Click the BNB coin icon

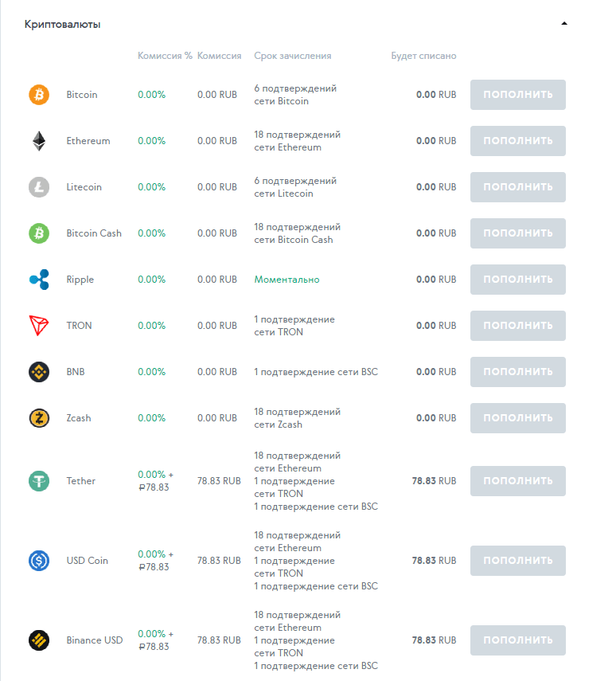coord(39,372)
